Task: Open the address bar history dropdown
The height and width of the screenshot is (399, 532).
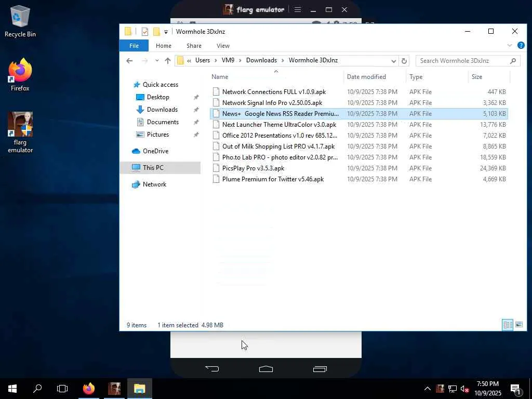Action: (394, 61)
